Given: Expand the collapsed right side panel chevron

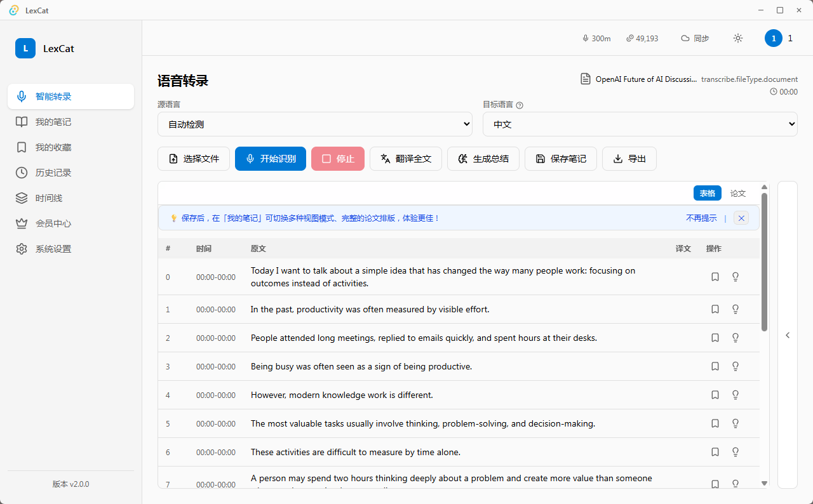Looking at the screenshot, I should pos(788,335).
